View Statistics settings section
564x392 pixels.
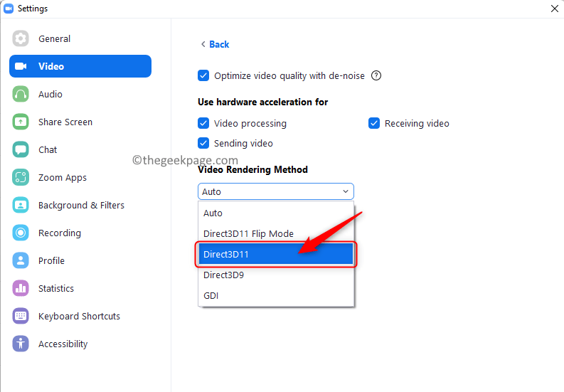(x=56, y=288)
